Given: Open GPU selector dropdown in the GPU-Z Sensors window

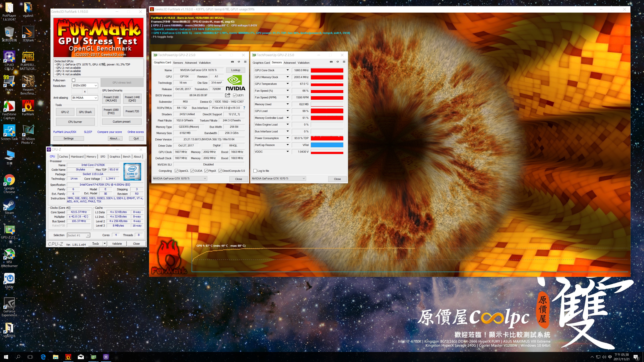Looking at the screenshot, I should 279,178.
